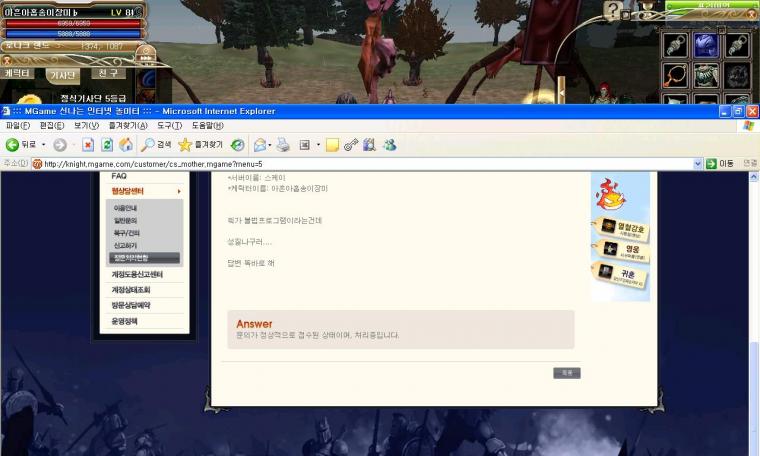Click the flame mascot banner image
This screenshot has width=760, height=456.
point(610,194)
